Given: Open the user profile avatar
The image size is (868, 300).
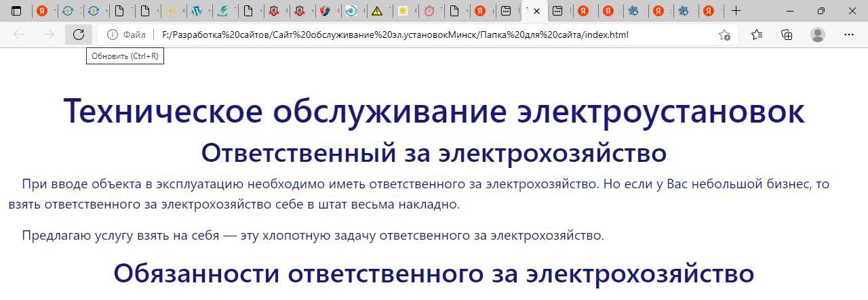Looking at the screenshot, I should coord(818,35).
